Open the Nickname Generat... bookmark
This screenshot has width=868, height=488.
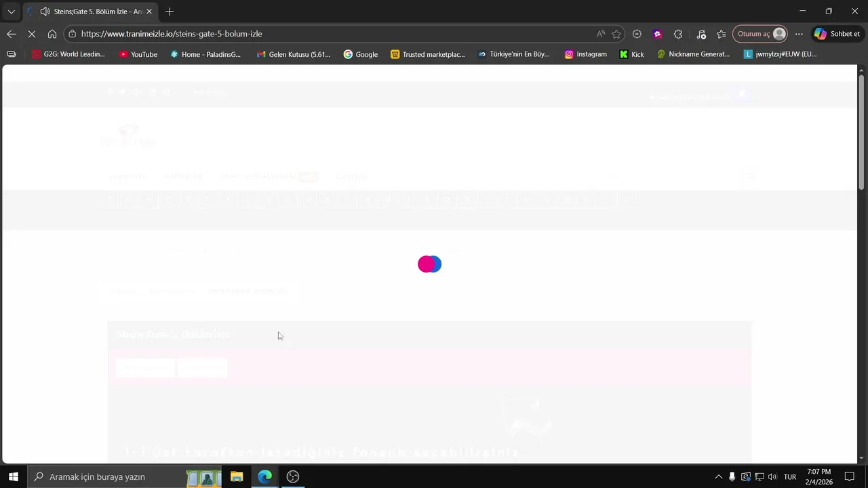[694, 54]
